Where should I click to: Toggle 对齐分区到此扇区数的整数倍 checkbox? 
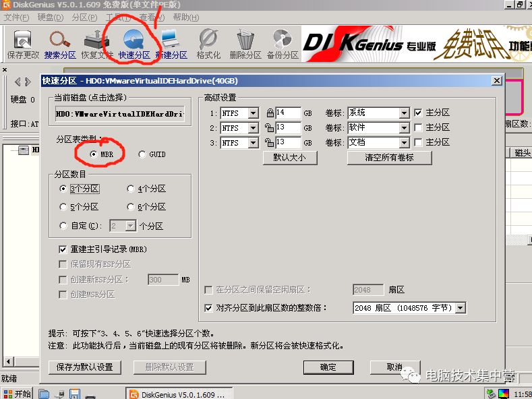click(x=208, y=308)
